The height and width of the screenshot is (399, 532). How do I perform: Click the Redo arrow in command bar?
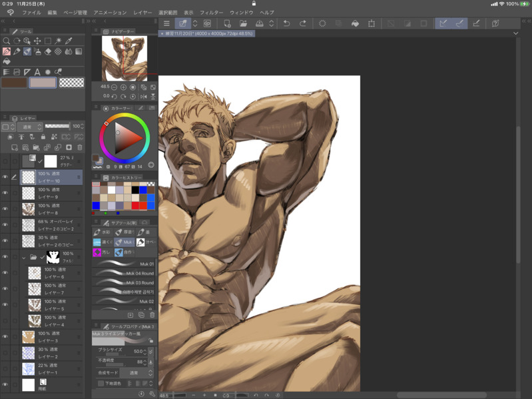pos(303,23)
